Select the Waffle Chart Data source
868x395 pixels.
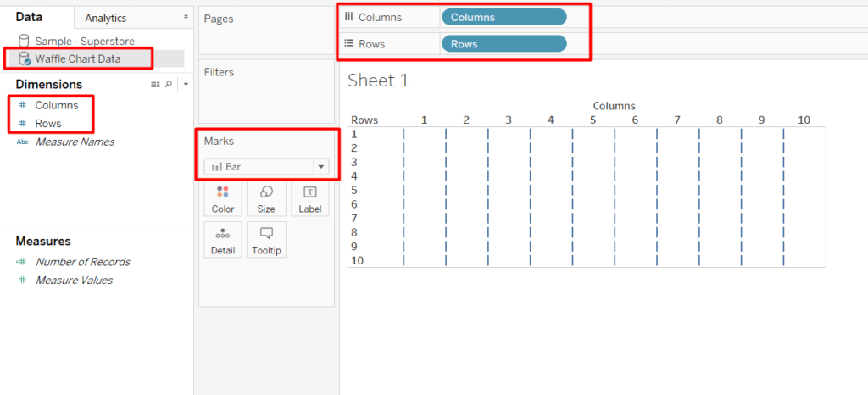point(77,58)
